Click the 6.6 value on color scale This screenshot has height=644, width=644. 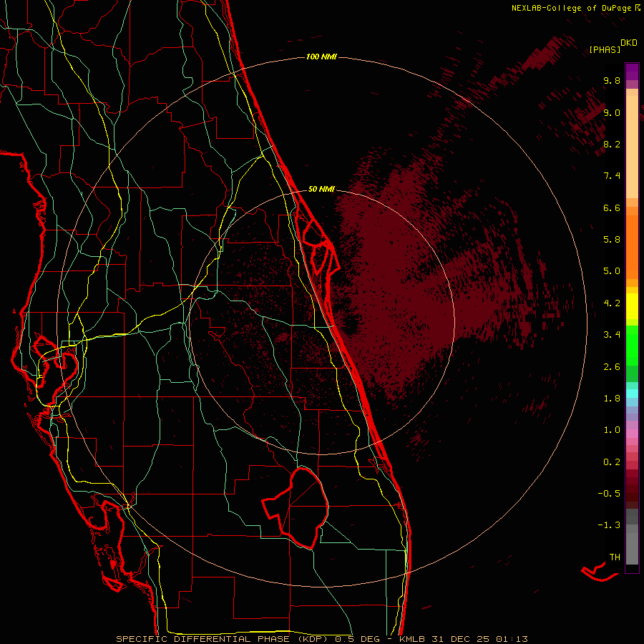(612, 208)
